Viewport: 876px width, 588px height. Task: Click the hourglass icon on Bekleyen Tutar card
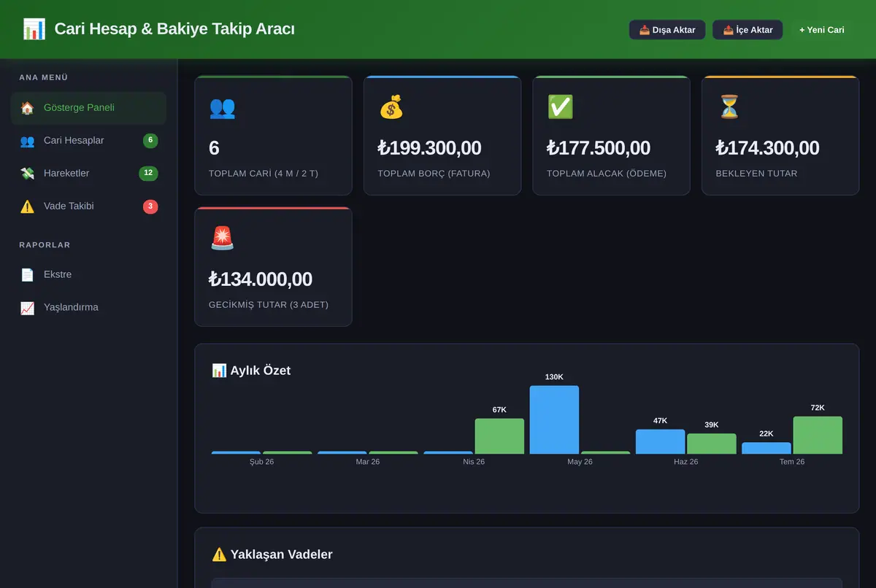729,107
